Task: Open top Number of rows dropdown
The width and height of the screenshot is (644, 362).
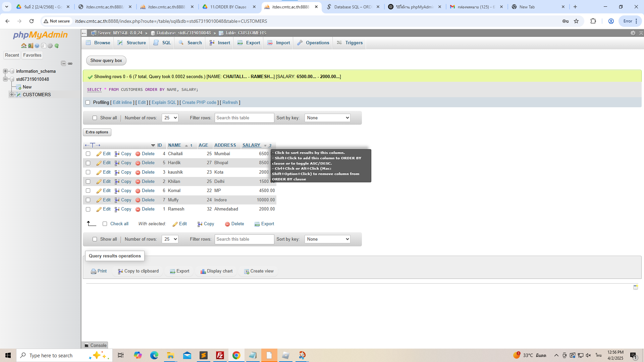Action: (170, 118)
